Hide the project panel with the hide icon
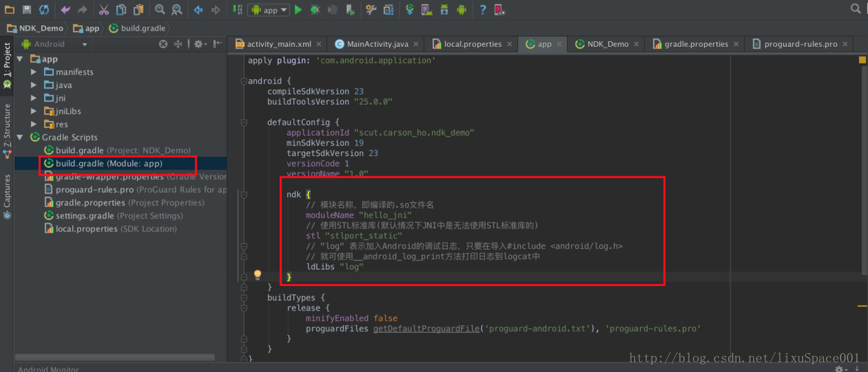Screen dimensions: 868x372 click(218, 43)
